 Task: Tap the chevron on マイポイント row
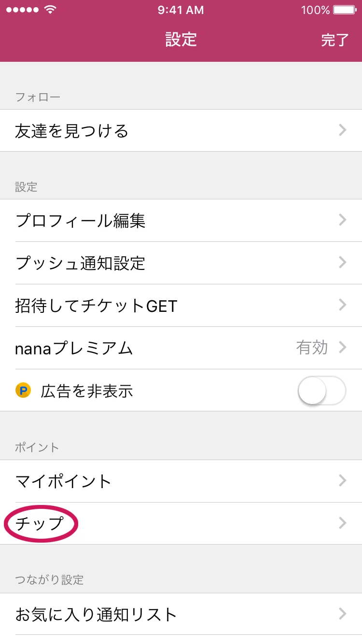[343, 481]
